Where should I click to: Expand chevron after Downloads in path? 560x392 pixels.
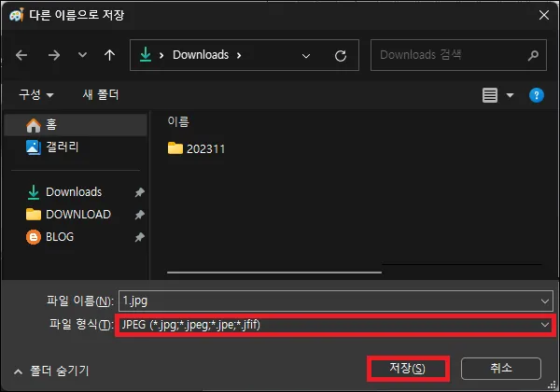[x=239, y=55]
